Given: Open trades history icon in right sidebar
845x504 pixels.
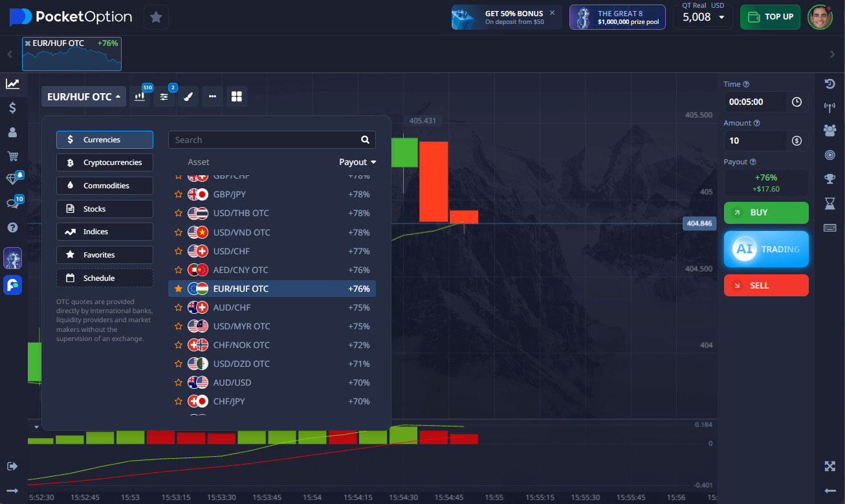Looking at the screenshot, I should [x=829, y=84].
